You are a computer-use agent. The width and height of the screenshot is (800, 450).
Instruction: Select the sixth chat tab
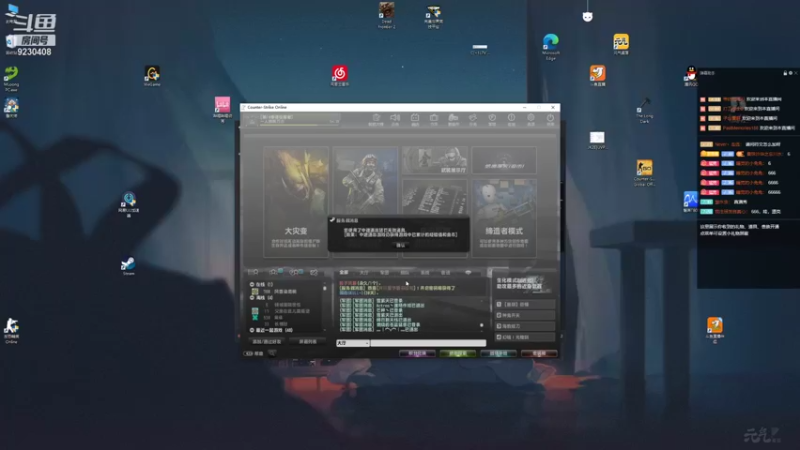[445, 272]
